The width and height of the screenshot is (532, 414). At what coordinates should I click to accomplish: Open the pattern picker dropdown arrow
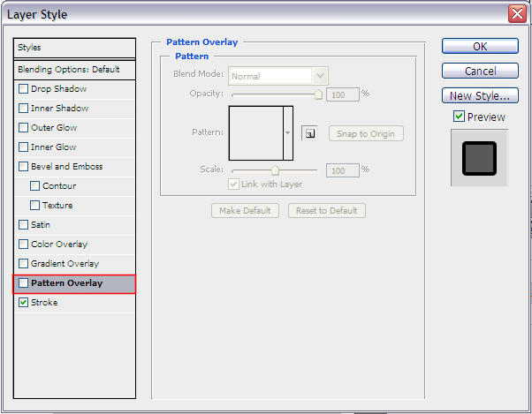[288, 132]
